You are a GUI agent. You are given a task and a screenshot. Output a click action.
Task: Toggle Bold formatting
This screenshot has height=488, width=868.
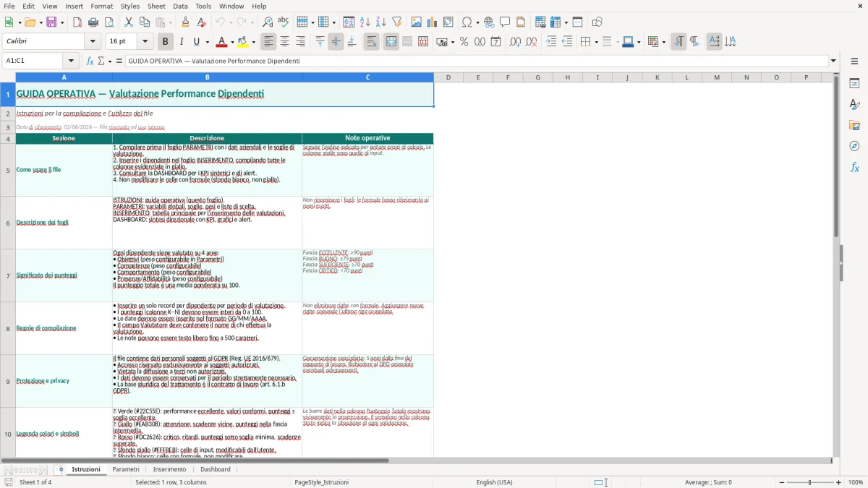pyautogui.click(x=166, y=42)
